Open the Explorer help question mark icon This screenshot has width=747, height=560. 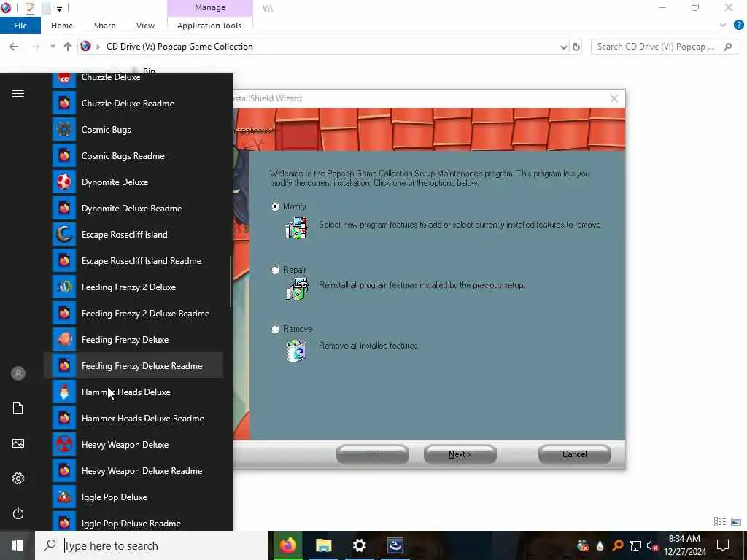(x=738, y=26)
